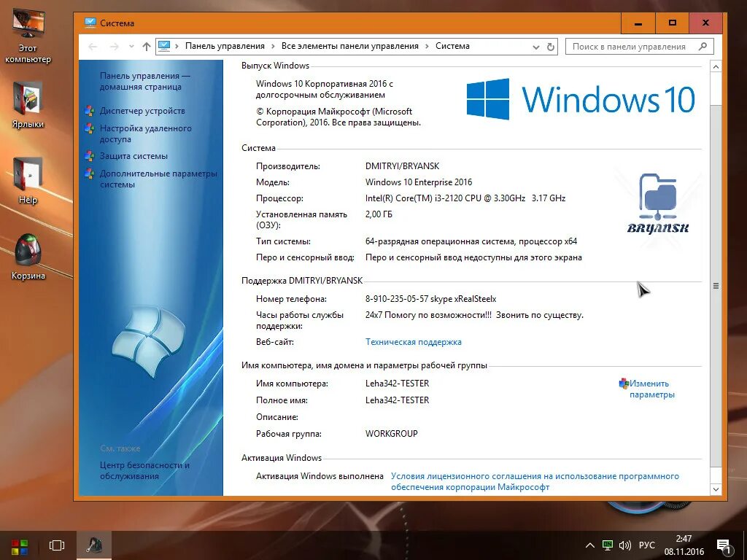Click the volume speaker tray icon

click(x=624, y=545)
